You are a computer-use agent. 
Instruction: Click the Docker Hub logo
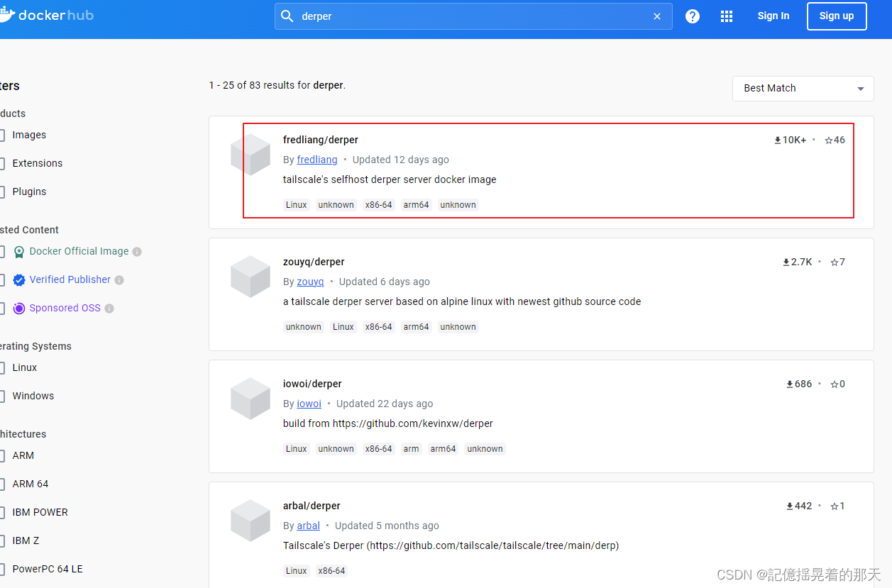(x=47, y=15)
